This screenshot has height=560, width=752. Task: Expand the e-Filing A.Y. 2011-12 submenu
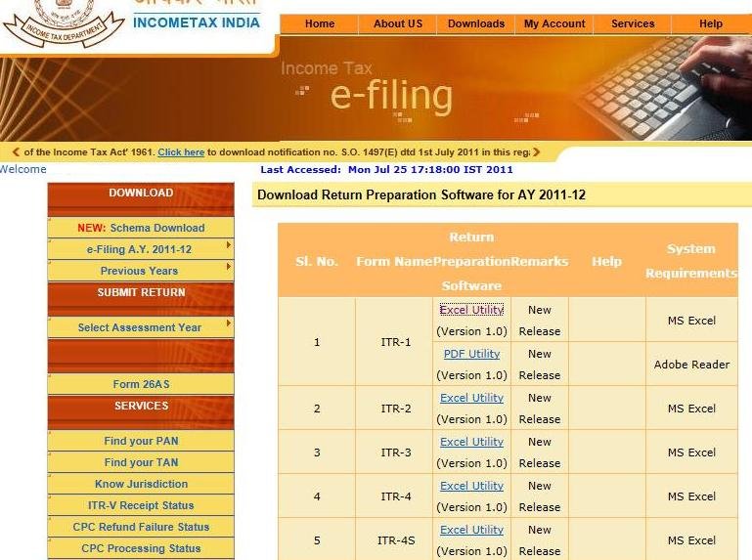(x=141, y=249)
